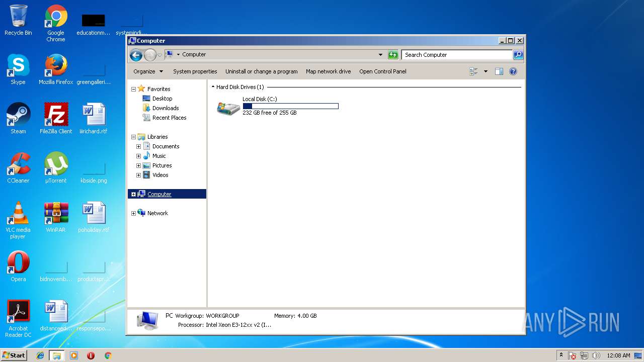Select Music library in navigation pane
Viewport: 644px width, 362px height.
[159, 156]
